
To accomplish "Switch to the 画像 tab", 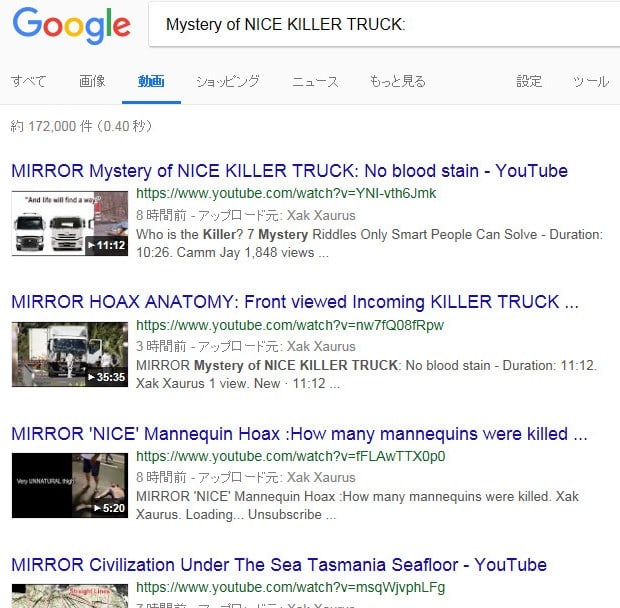I will [x=92, y=81].
